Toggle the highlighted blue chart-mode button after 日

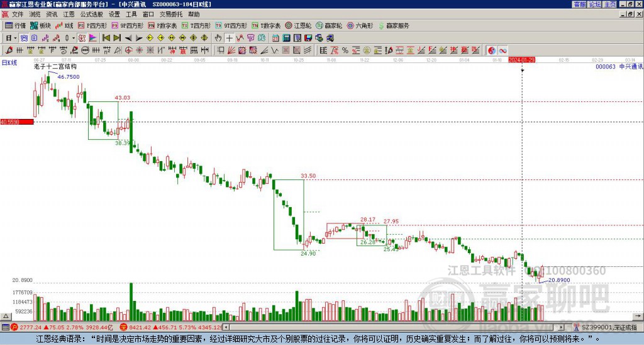click(25, 38)
